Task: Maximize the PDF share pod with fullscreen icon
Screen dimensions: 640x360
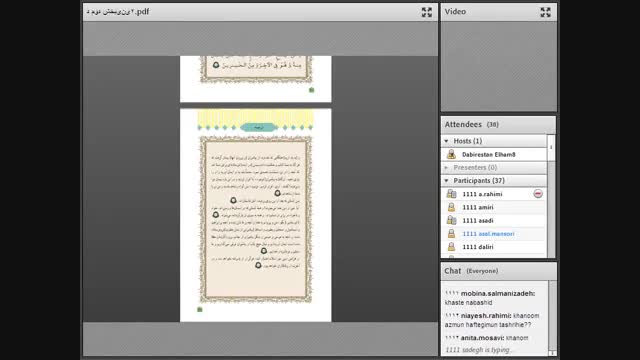Action: [x=427, y=12]
